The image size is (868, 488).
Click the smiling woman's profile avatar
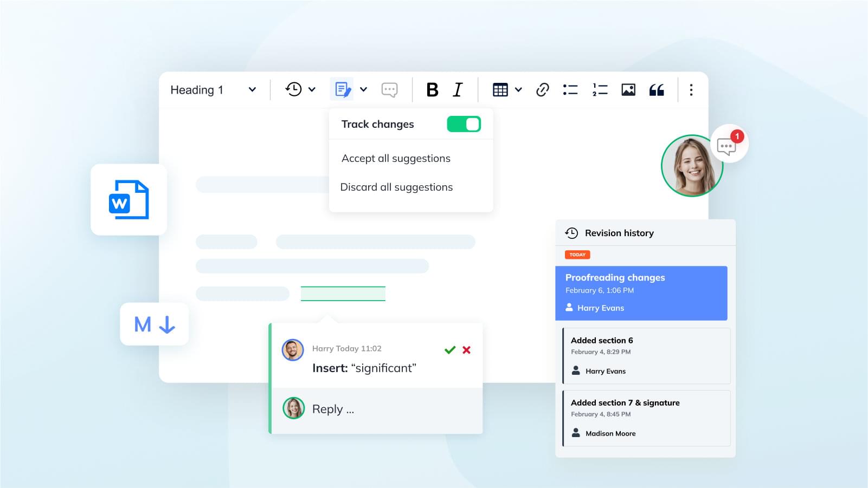click(x=692, y=166)
